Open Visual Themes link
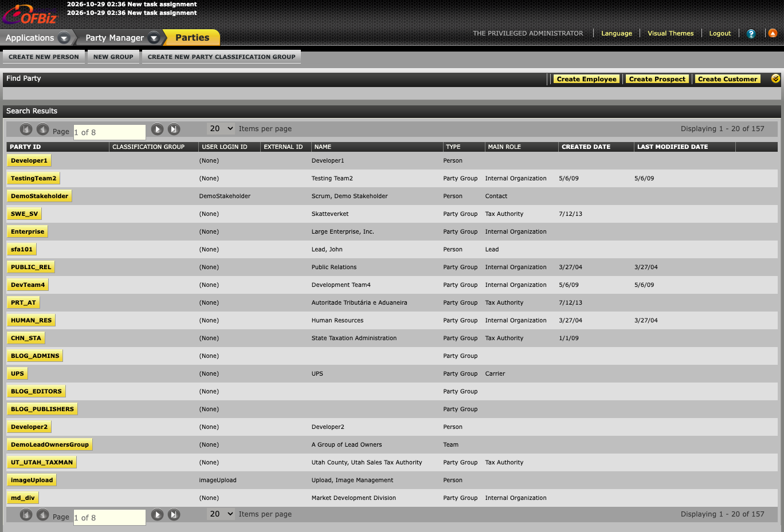 click(x=671, y=33)
